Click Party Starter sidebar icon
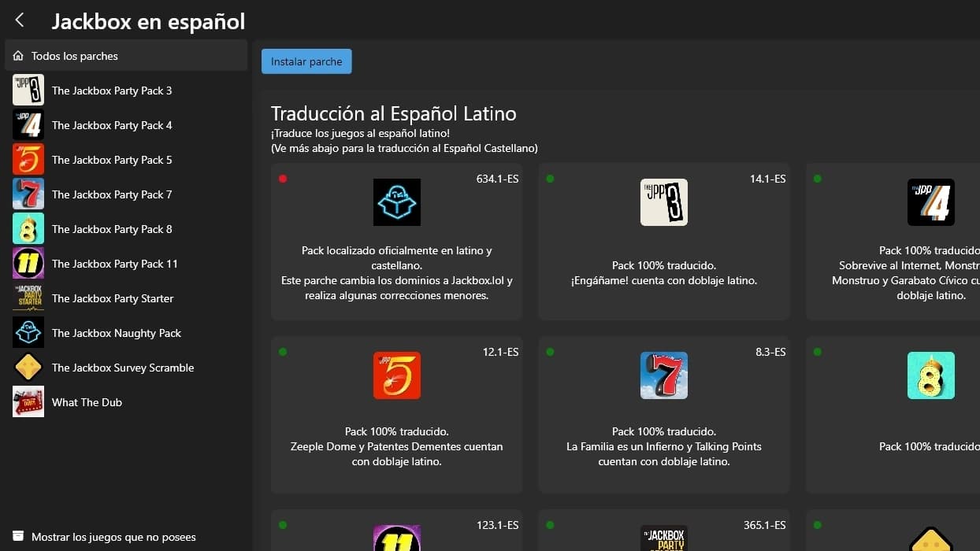Image resolution: width=980 pixels, height=551 pixels. click(28, 298)
